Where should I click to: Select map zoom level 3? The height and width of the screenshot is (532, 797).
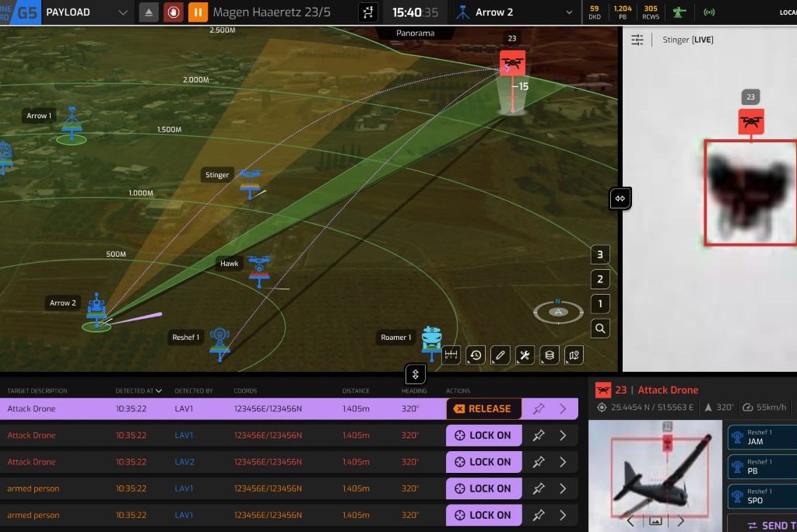599,254
